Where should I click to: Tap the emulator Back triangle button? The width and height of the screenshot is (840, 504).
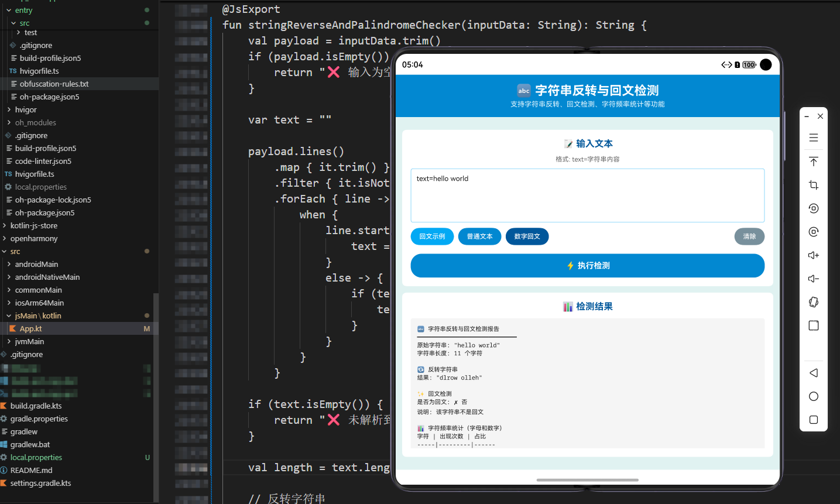coord(814,373)
